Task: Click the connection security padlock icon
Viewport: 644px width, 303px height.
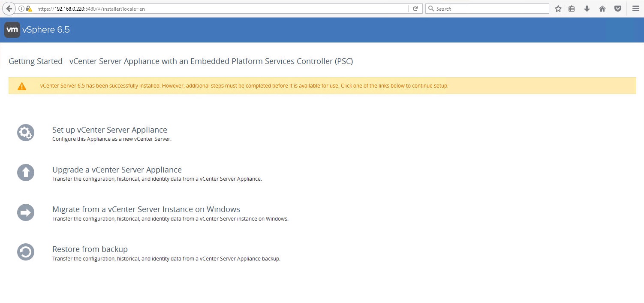Action: pos(29,9)
